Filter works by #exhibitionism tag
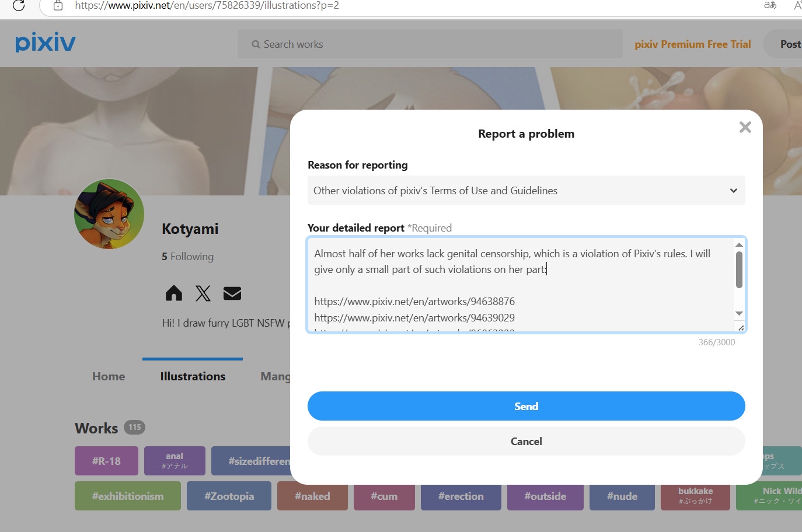This screenshot has height=532, width=802. pos(127,496)
